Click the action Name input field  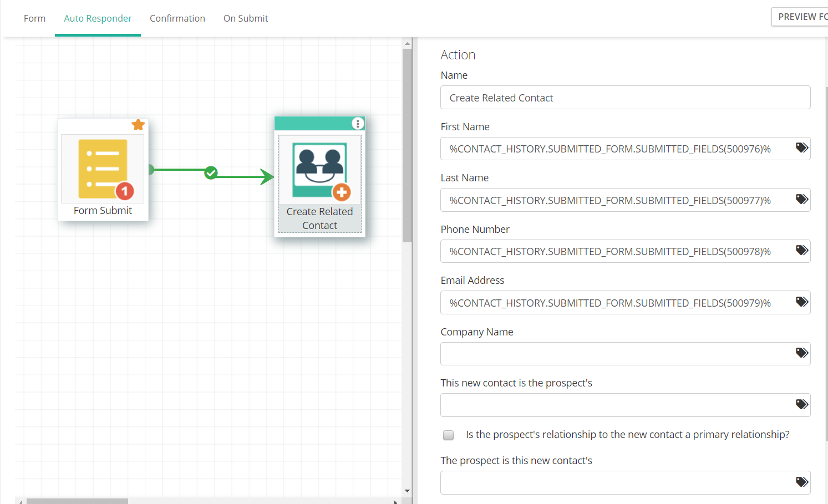click(x=625, y=98)
